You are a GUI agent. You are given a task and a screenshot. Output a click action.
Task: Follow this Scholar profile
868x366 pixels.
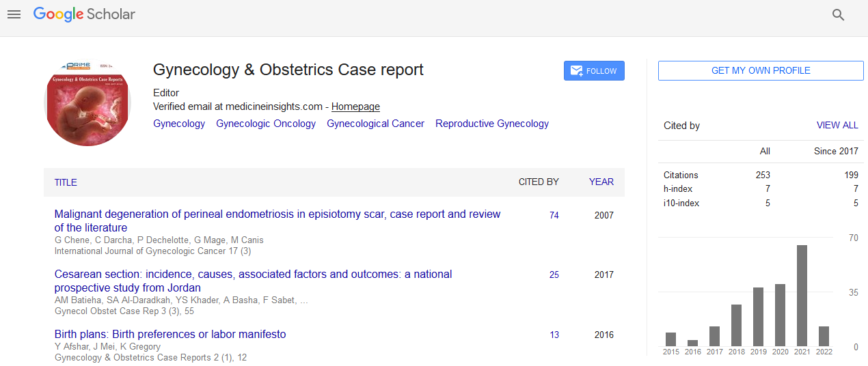pyautogui.click(x=593, y=71)
